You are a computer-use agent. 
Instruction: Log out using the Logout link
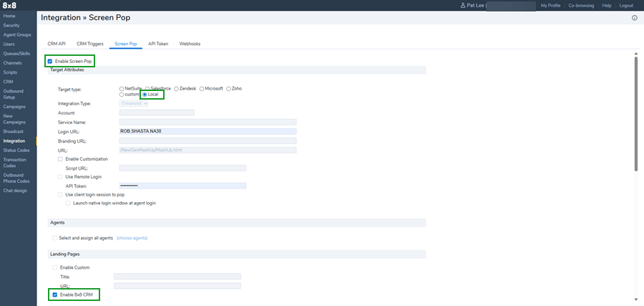(x=626, y=6)
